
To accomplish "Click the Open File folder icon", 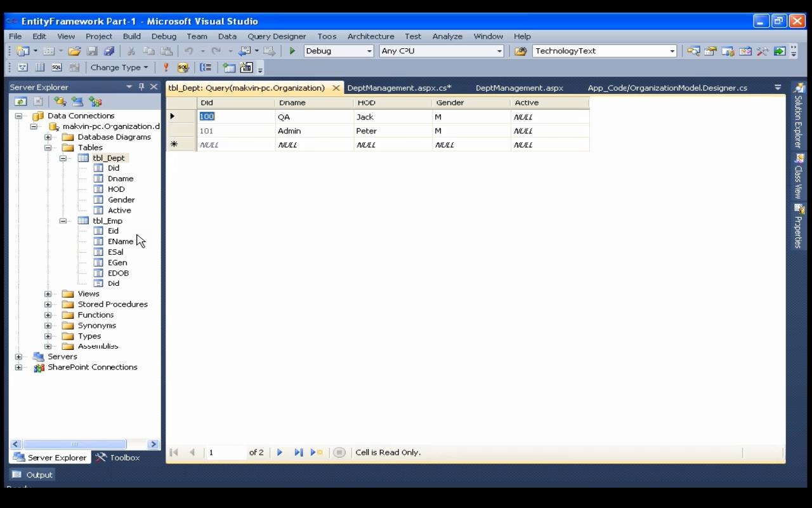I will (x=74, y=51).
